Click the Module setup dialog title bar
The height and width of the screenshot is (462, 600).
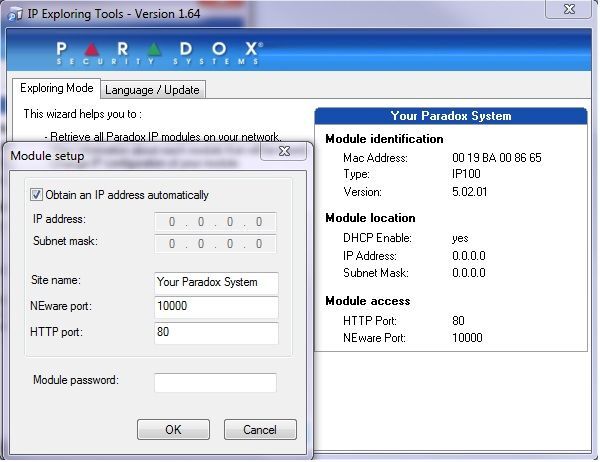coord(130,155)
